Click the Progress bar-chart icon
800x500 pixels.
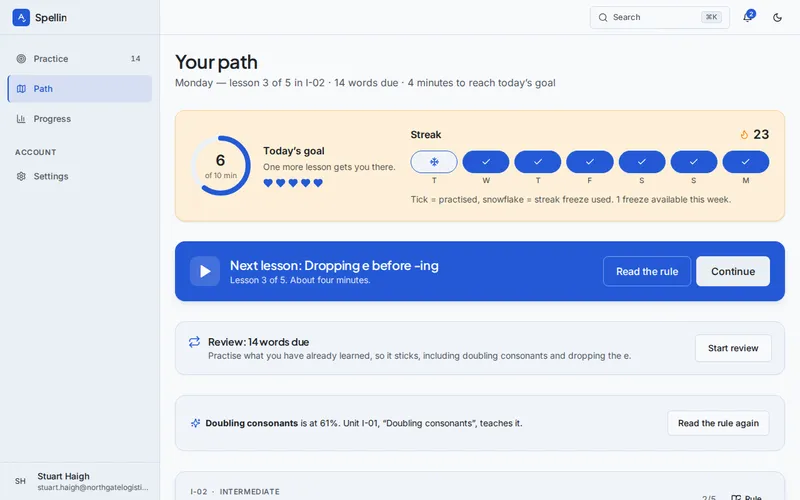tap(21, 119)
